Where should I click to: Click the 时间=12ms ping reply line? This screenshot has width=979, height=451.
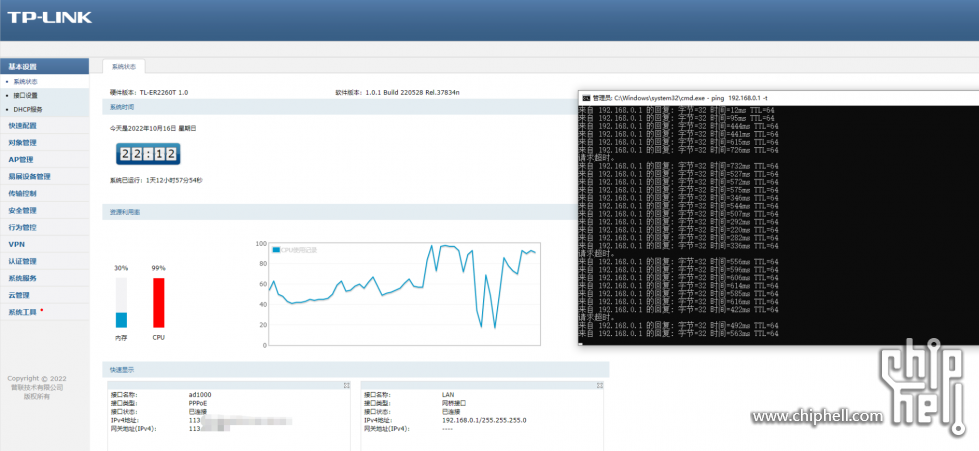click(678, 110)
